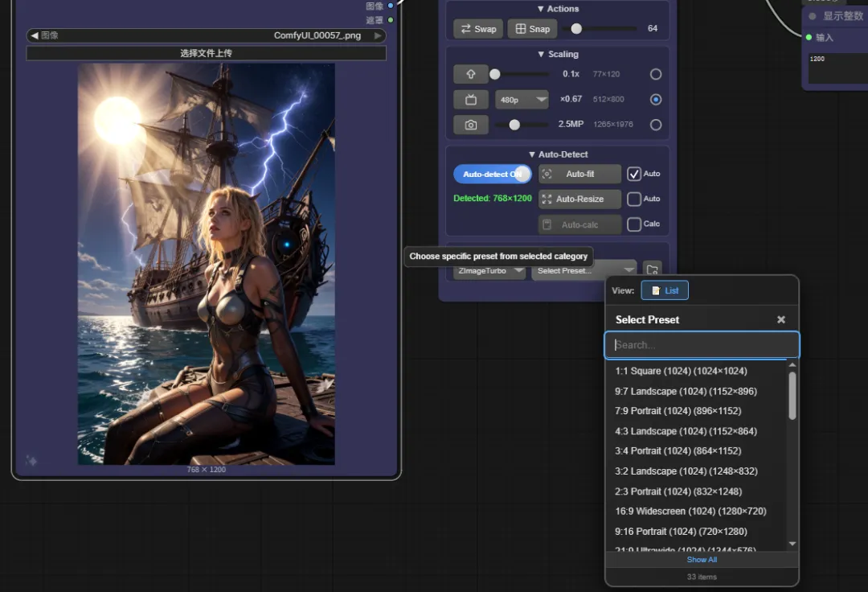Collapse the Actions section
Viewport: 868px width, 592px height.
coord(558,9)
